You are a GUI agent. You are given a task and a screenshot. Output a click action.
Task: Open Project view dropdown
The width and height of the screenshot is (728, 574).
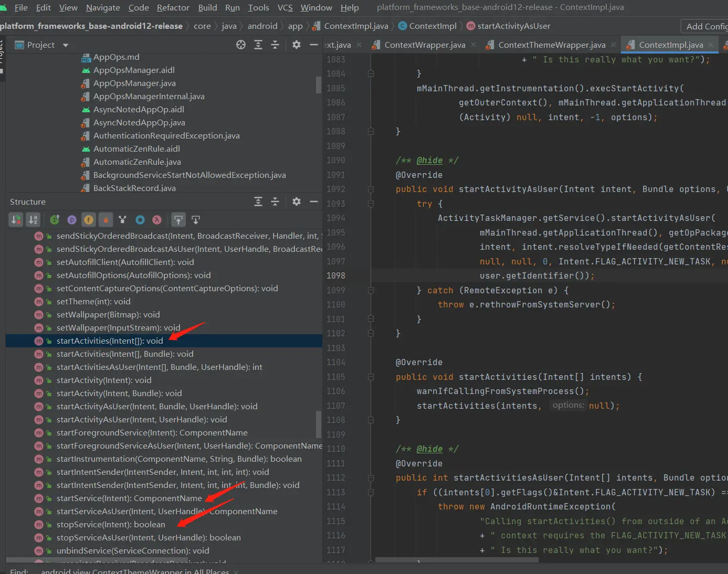[66, 45]
